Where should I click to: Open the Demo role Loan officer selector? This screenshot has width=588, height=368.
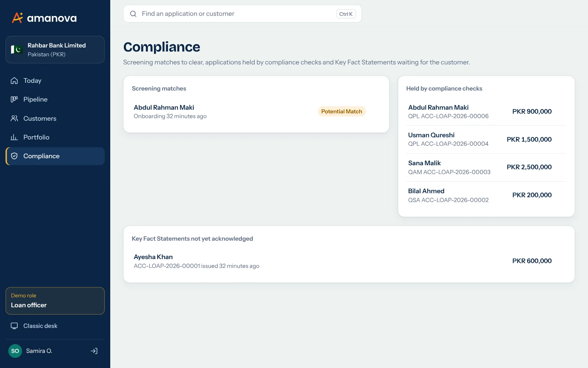point(55,301)
